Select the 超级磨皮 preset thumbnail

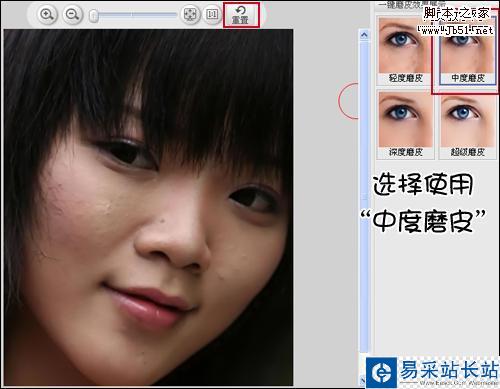click(467, 125)
